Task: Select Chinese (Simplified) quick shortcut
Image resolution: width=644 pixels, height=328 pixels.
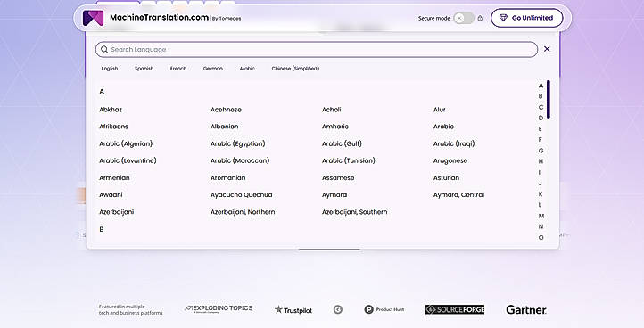Action: [295, 69]
